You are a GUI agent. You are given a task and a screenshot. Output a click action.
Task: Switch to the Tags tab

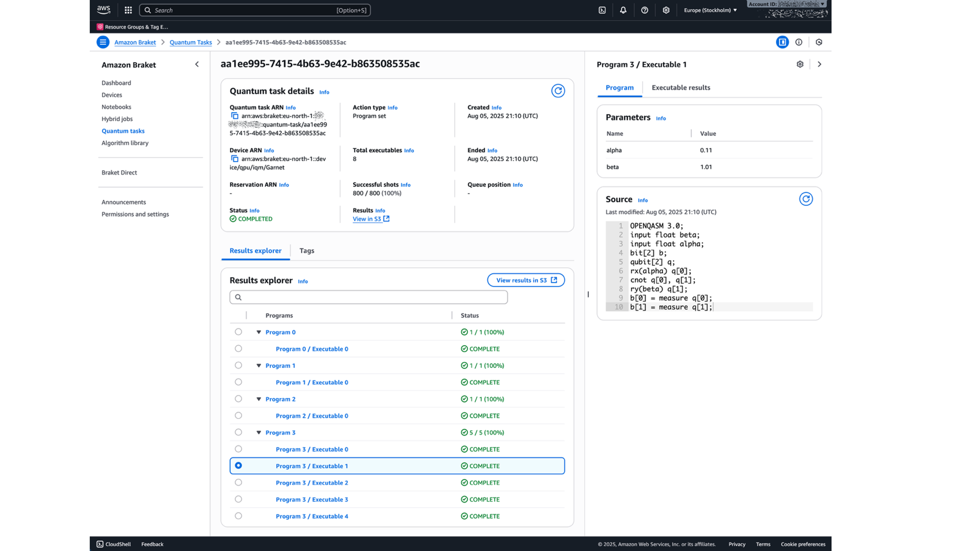coord(307,251)
